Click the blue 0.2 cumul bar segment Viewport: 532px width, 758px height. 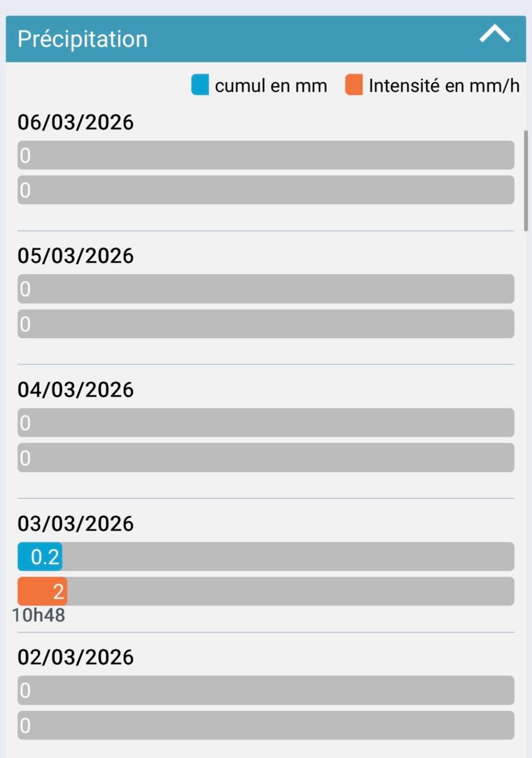(x=40, y=556)
